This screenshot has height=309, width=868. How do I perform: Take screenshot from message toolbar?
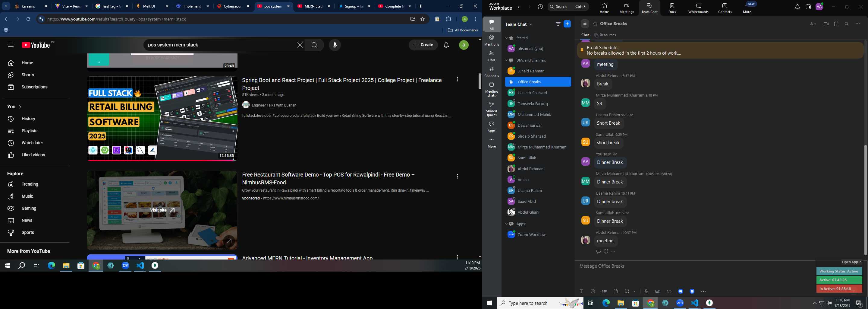pyautogui.click(x=627, y=291)
